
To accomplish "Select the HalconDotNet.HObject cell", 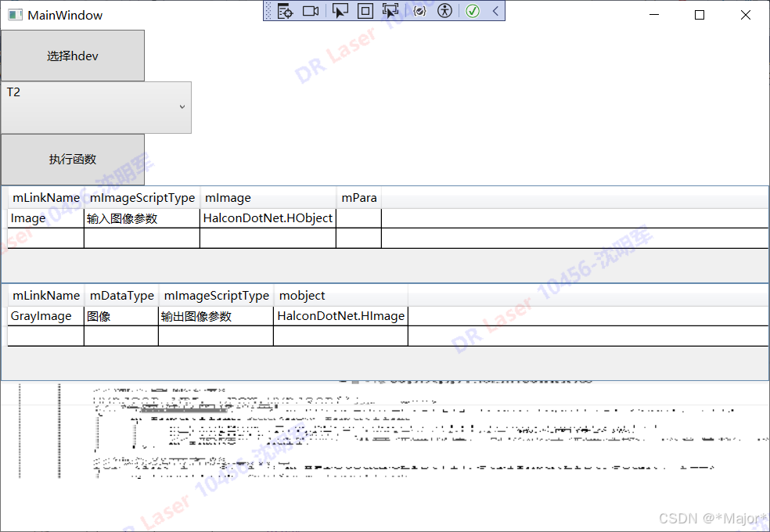I will pyautogui.click(x=268, y=217).
